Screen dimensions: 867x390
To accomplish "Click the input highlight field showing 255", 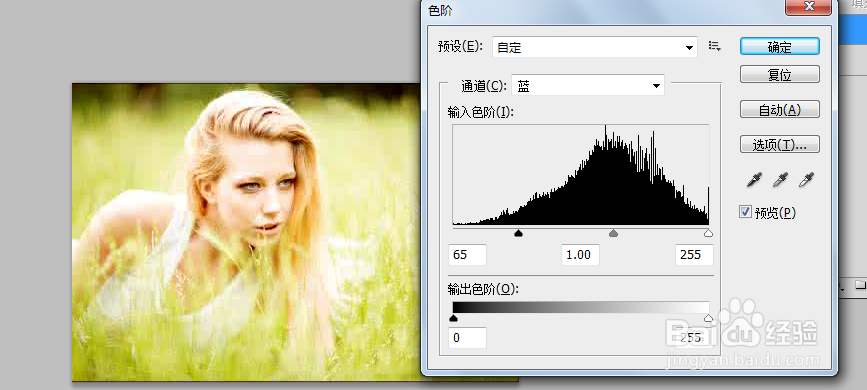I will (694, 255).
